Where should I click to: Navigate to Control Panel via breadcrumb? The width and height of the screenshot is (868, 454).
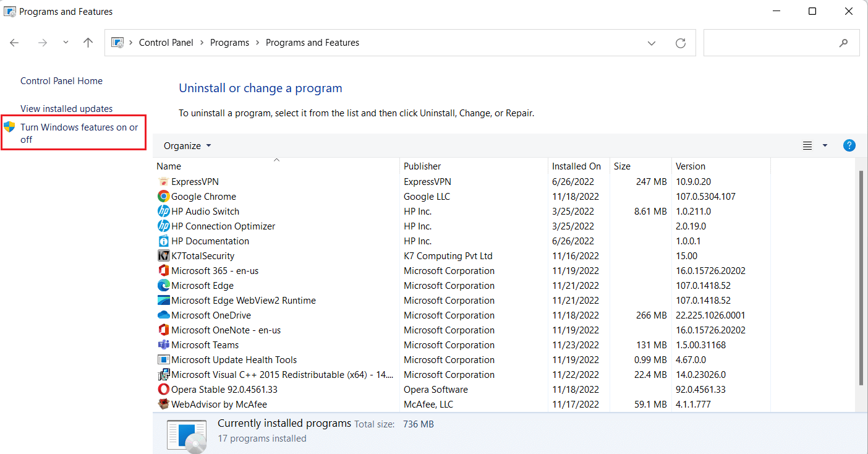point(166,42)
